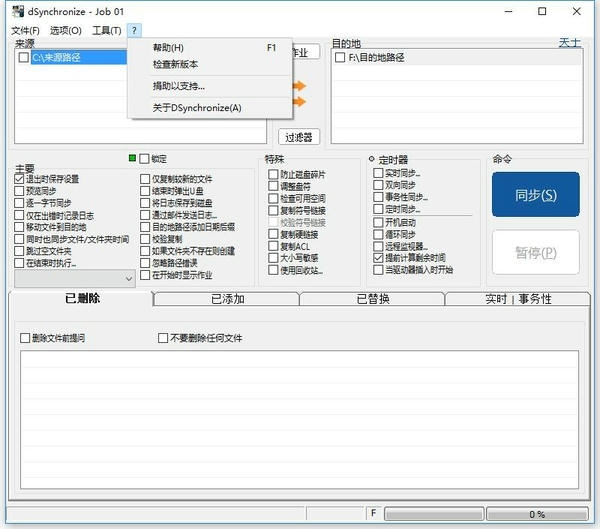Enable 目的地路径添加日期后缀
Image resolution: width=600 pixels, height=529 pixels.
(145, 227)
